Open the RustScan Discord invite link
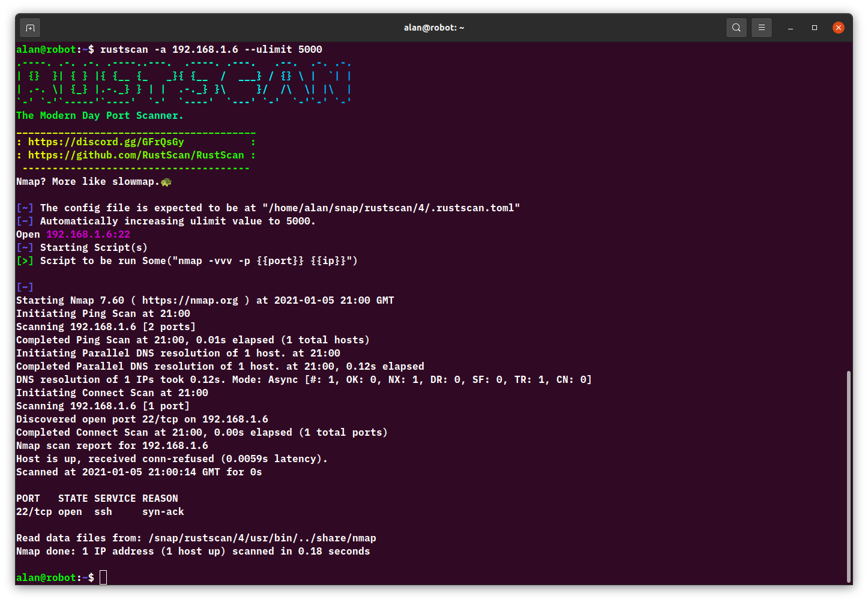This screenshot has height=602, width=868. click(x=106, y=142)
